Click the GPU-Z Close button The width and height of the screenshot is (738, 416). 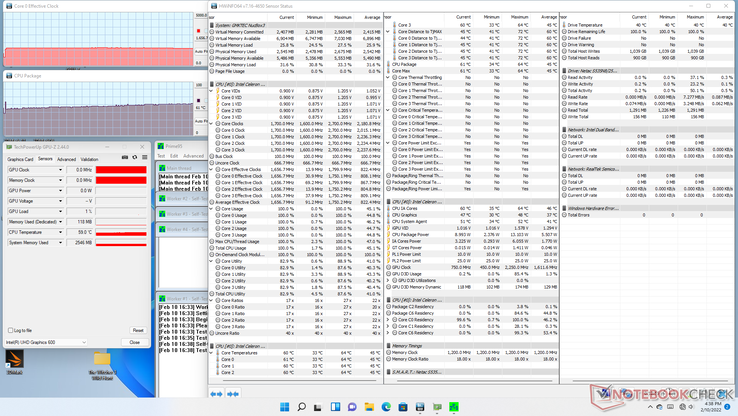click(x=135, y=342)
